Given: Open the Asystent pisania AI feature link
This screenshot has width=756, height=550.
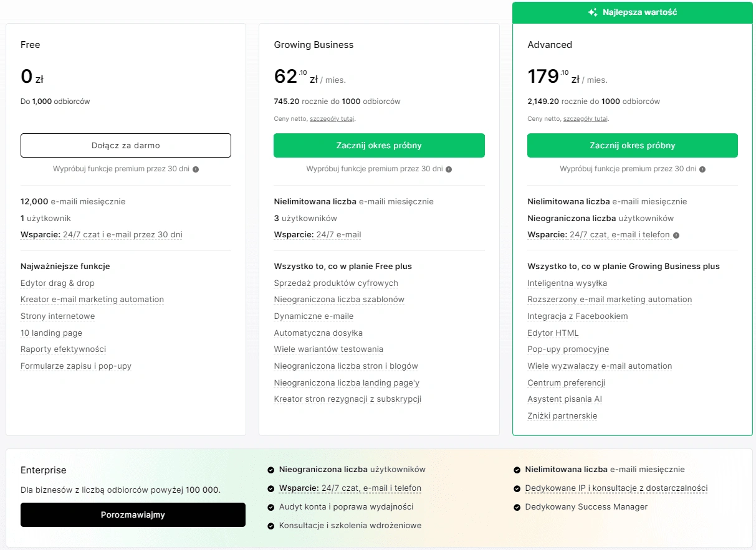Looking at the screenshot, I should (x=564, y=399).
